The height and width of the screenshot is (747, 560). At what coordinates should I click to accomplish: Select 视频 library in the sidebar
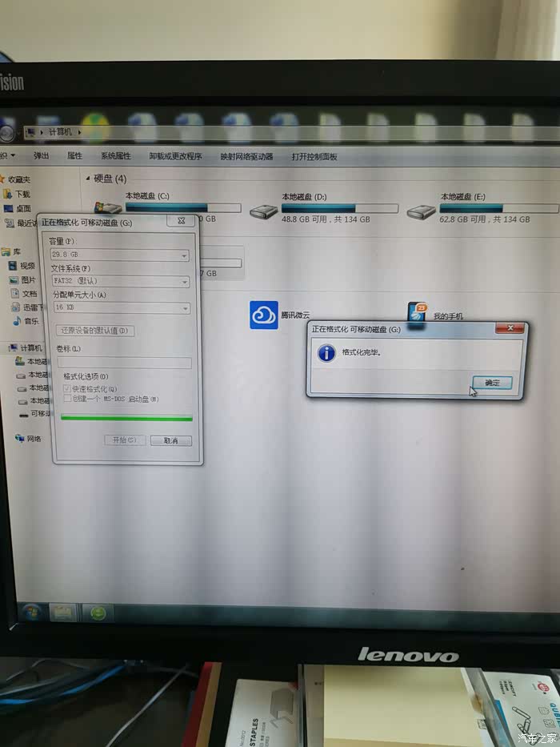click(x=27, y=265)
